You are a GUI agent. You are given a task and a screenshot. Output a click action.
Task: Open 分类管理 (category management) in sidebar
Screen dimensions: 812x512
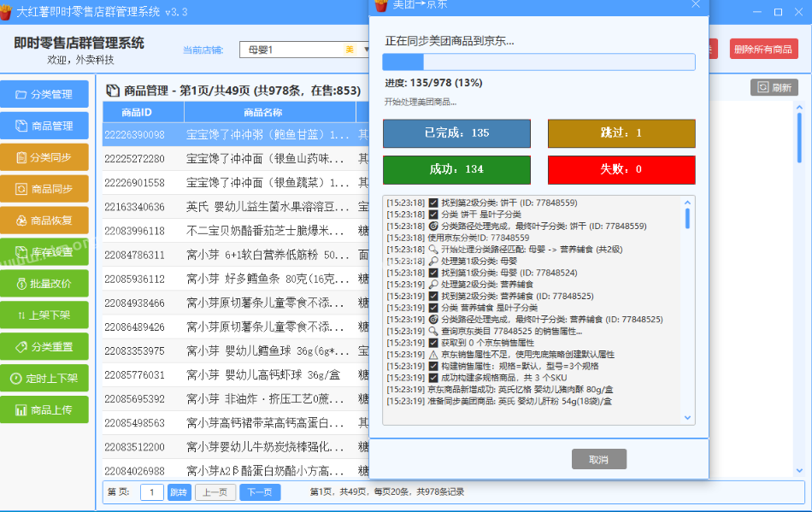(x=44, y=94)
